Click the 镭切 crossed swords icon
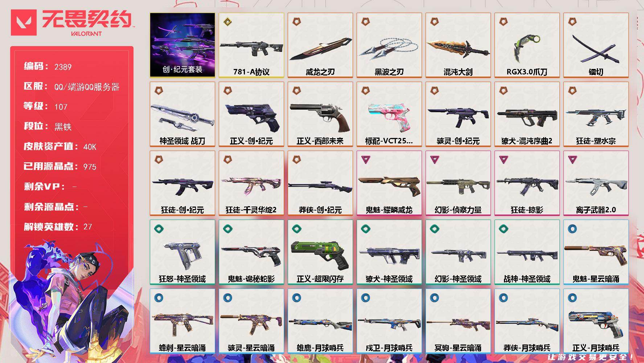Screen dimensions: 644x363 click(x=596, y=49)
